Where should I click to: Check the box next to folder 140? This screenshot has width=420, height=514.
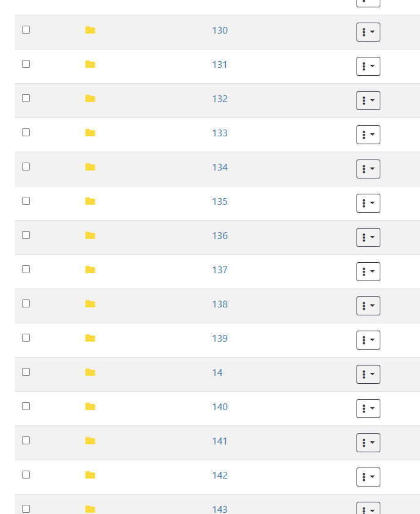[26, 406]
